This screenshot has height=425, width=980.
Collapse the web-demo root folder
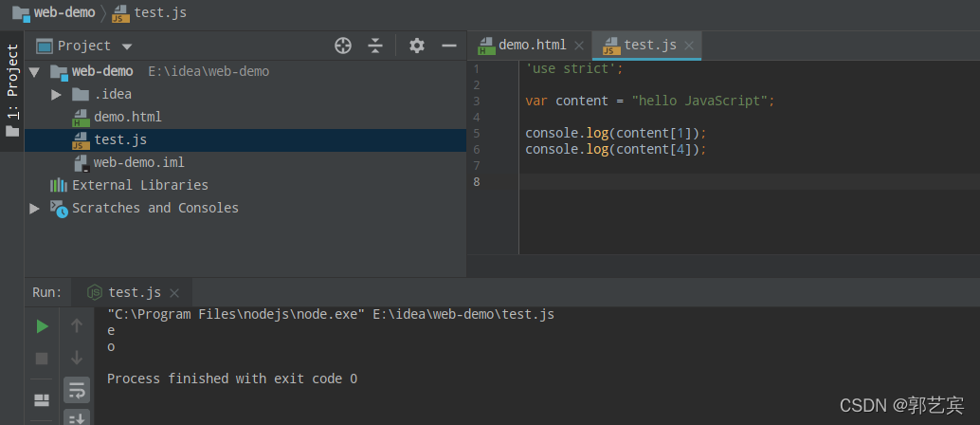[34, 71]
